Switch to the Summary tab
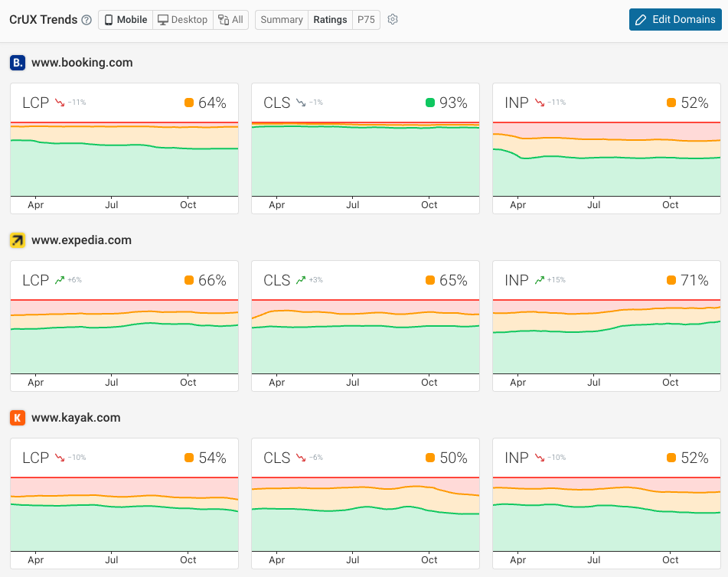Image resolution: width=728 pixels, height=577 pixels. click(281, 19)
